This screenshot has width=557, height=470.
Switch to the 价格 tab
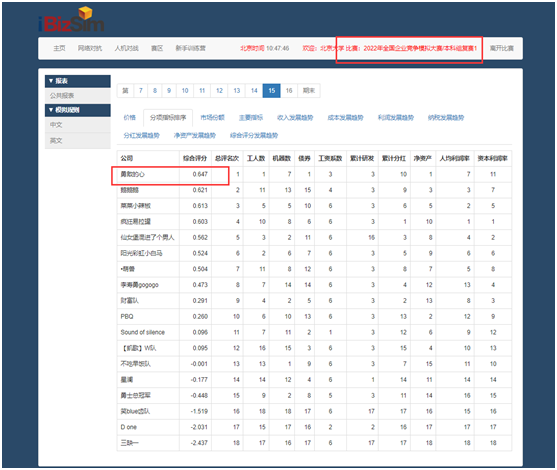point(130,118)
